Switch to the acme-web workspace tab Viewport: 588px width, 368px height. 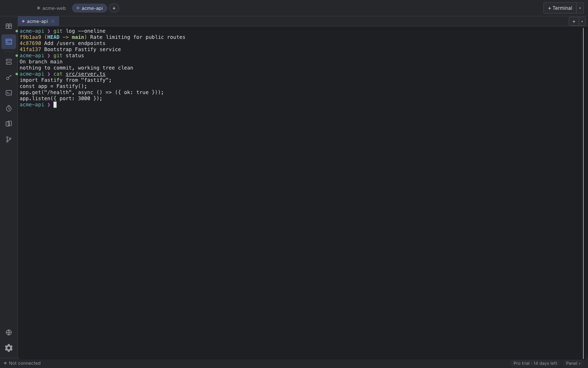(51, 8)
